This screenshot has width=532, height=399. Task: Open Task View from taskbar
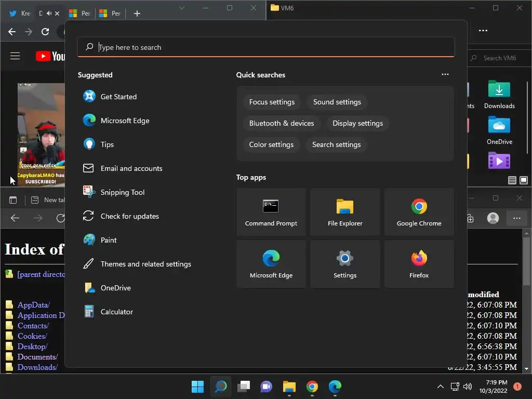pos(244,387)
